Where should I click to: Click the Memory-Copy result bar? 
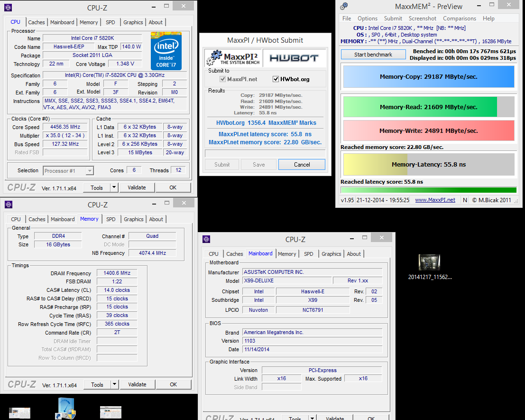(x=429, y=77)
